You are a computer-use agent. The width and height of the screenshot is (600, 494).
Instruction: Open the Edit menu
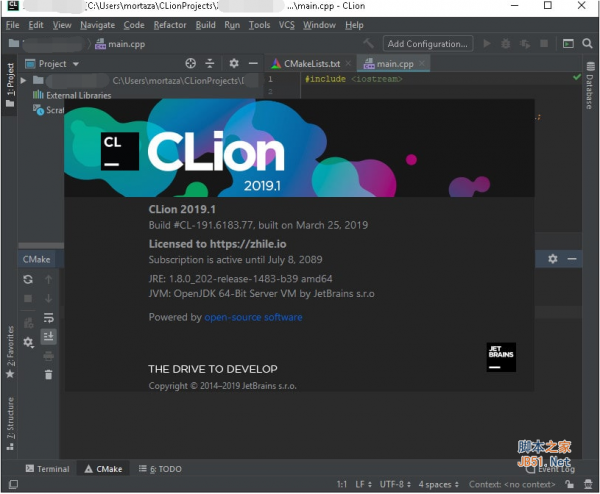pos(36,25)
